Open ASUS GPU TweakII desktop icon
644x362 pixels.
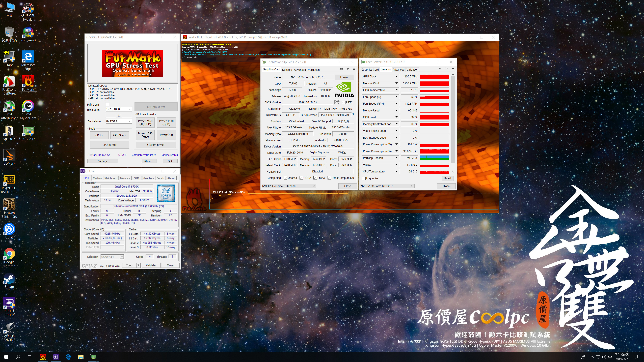point(28,12)
